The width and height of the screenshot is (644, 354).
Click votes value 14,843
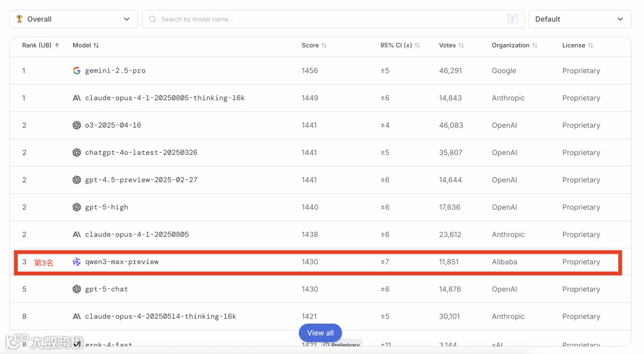(450, 98)
